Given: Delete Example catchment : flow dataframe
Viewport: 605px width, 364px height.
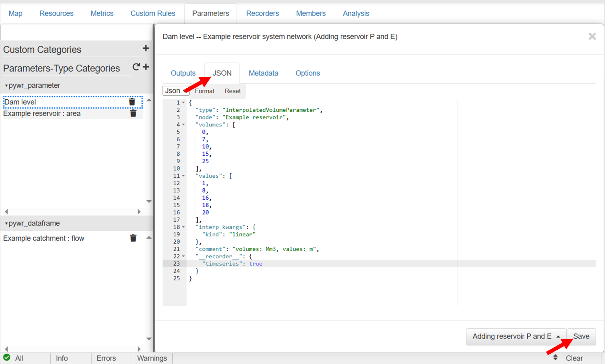Looking at the screenshot, I should point(133,238).
